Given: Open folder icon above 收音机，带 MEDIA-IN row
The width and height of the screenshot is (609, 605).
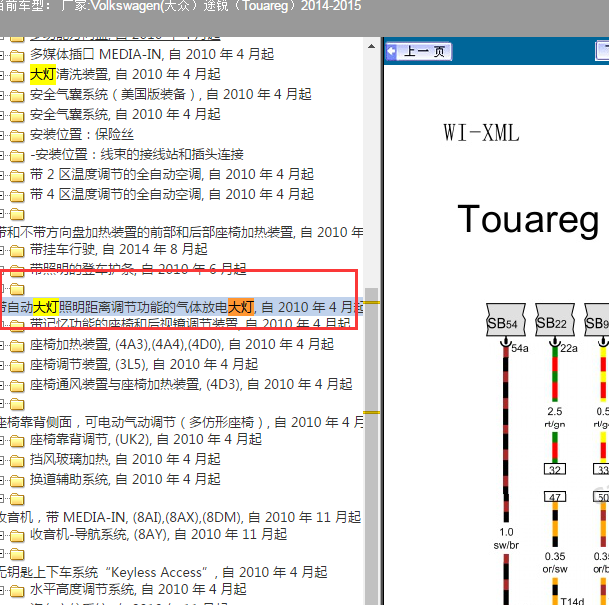Looking at the screenshot, I should tap(17, 499).
